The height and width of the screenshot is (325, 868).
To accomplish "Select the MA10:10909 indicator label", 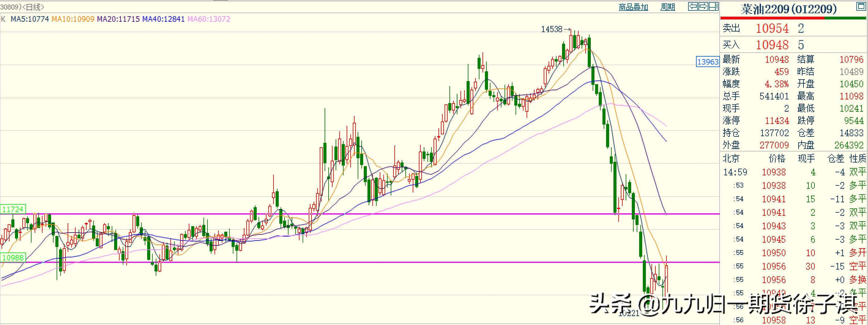I will (x=73, y=19).
